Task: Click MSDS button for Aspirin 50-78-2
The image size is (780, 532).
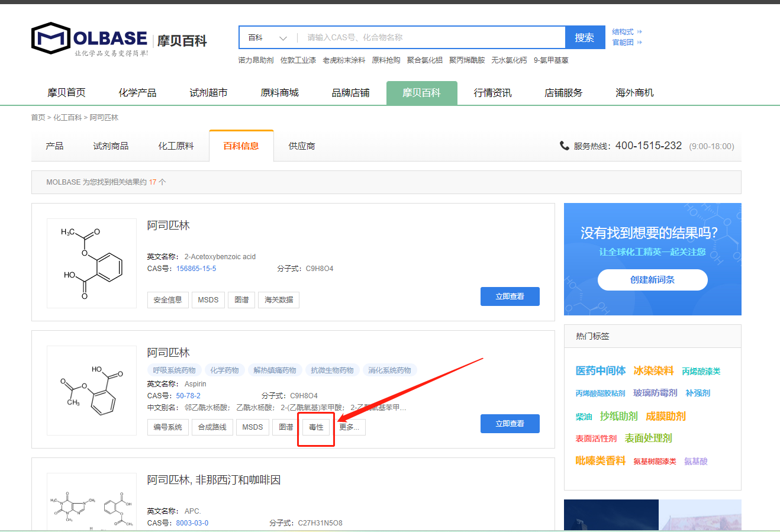Action: click(253, 427)
